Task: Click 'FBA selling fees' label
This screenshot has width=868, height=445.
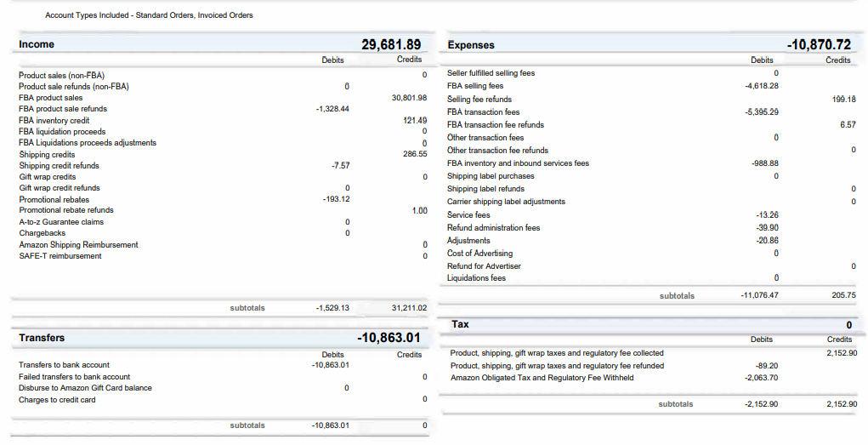Action: 475,86
